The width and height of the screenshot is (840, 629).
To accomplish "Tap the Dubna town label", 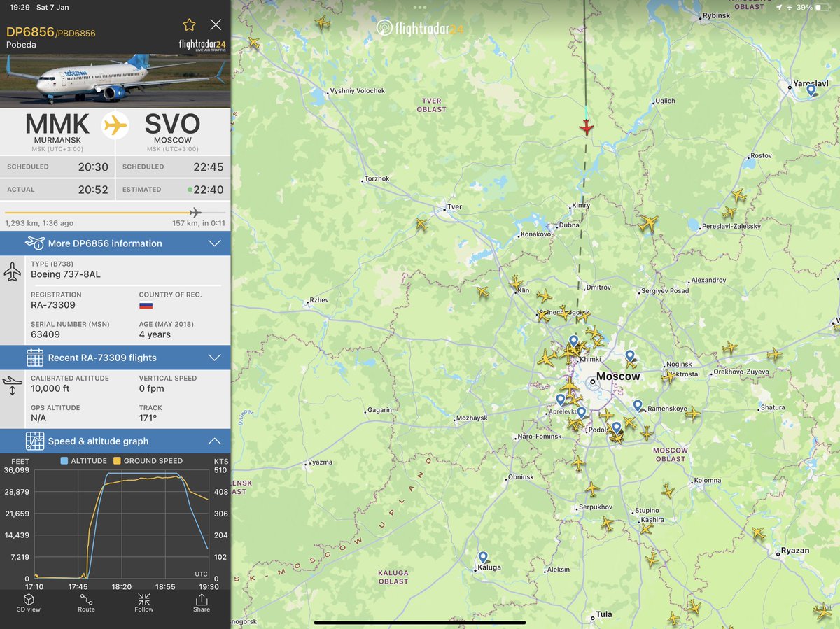I will click(x=569, y=225).
